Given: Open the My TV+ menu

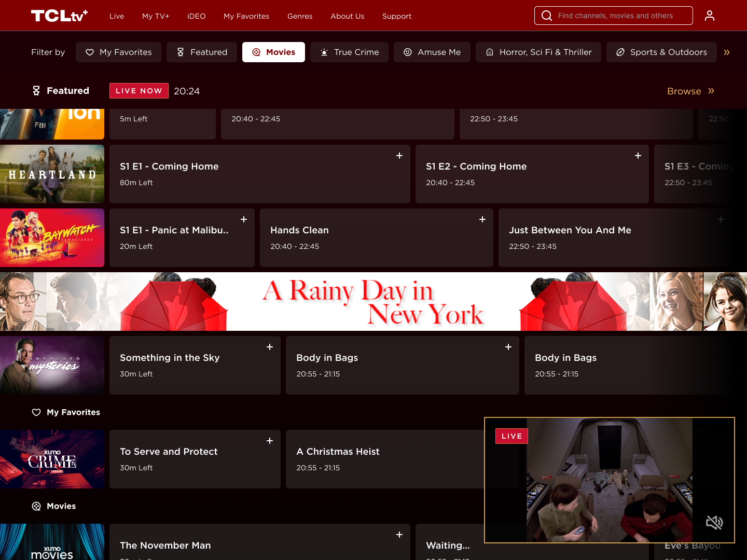Looking at the screenshot, I should [x=156, y=16].
